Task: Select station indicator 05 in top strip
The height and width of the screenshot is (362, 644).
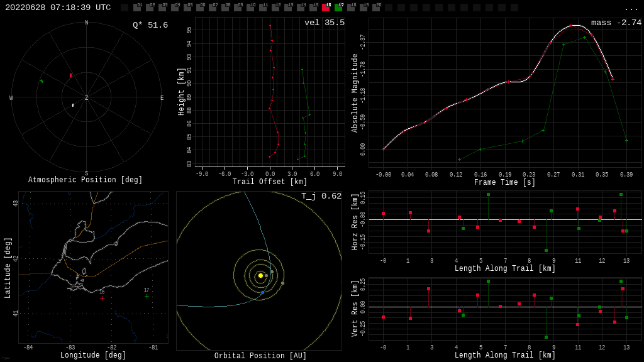Action: pos(187,7)
